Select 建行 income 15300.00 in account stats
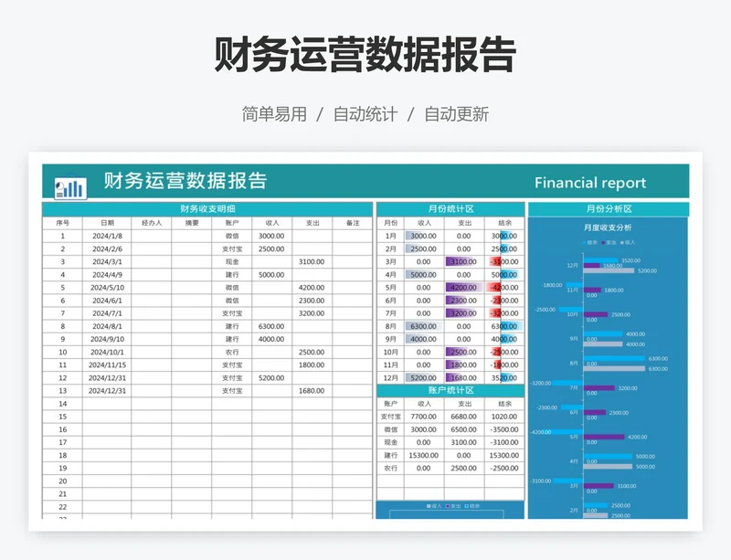The image size is (731, 560). pyautogui.click(x=424, y=455)
